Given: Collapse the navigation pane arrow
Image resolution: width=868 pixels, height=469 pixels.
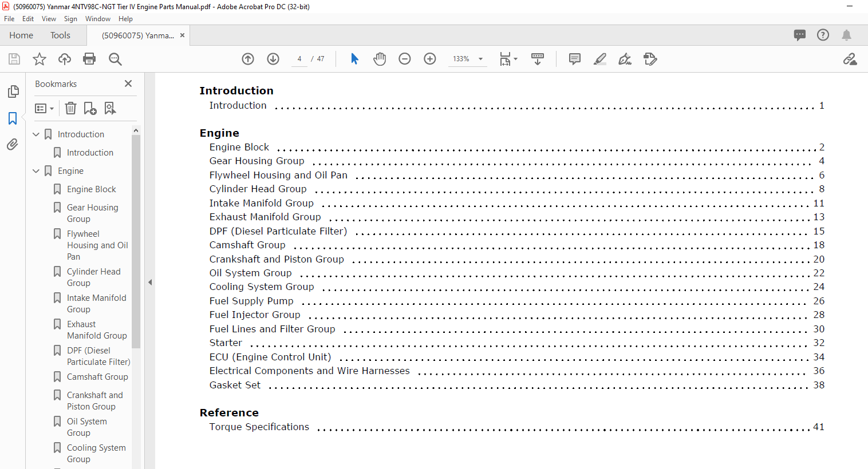Looking at the screenshot, I should point(150,282).
